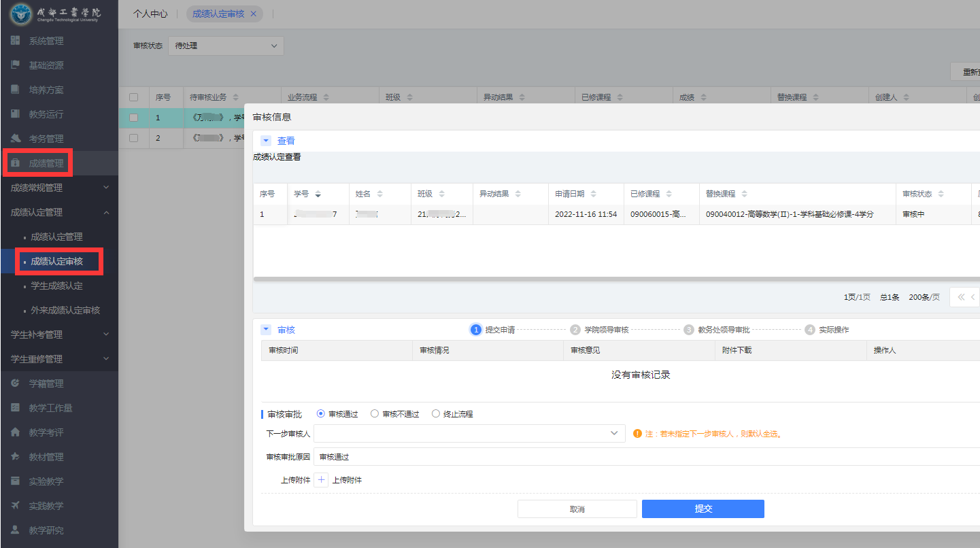Click the 上传附件 link text

click(347, 480)
